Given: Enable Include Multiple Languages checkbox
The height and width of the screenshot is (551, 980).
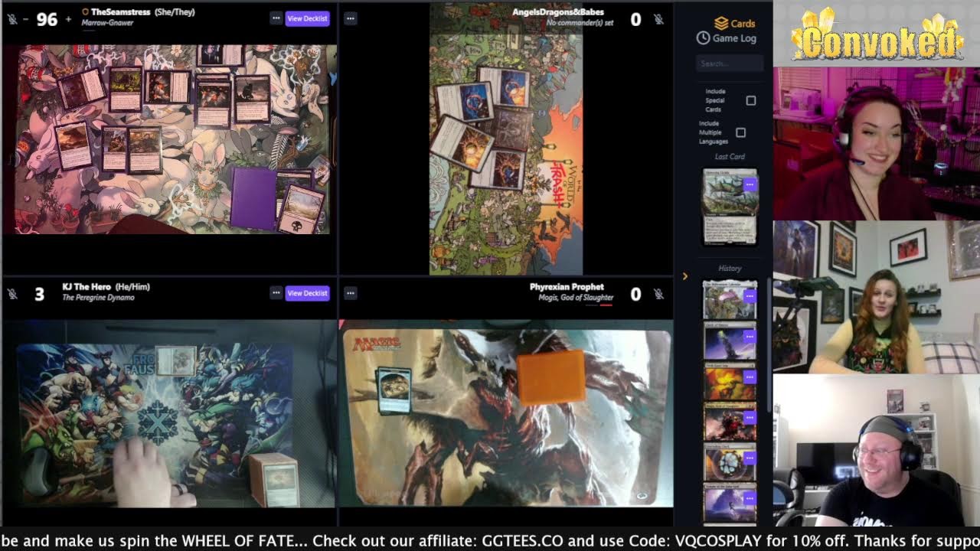Looking at the screenshot, I should pyautogui.click(x=740, y=132).
